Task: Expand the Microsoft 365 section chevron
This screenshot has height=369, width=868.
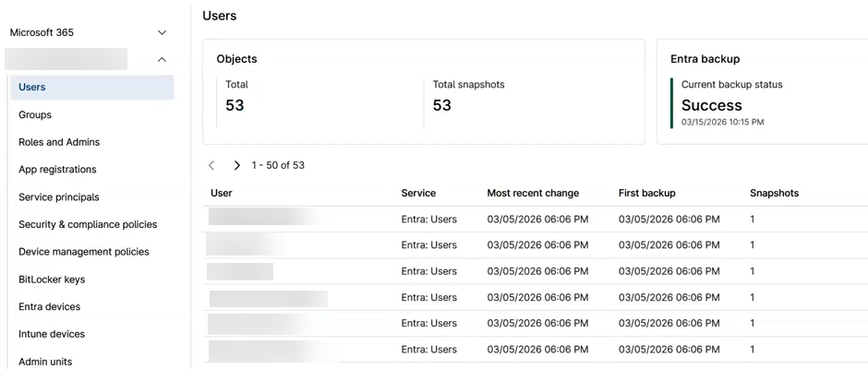Action: click(x=163, y=32)
